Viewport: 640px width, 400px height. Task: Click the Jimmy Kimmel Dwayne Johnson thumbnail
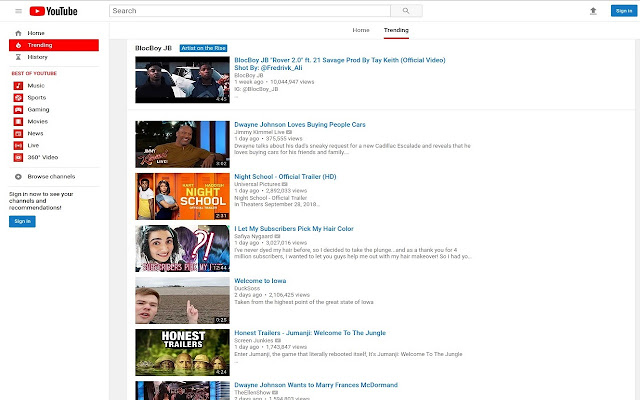[x=182, y=144]
